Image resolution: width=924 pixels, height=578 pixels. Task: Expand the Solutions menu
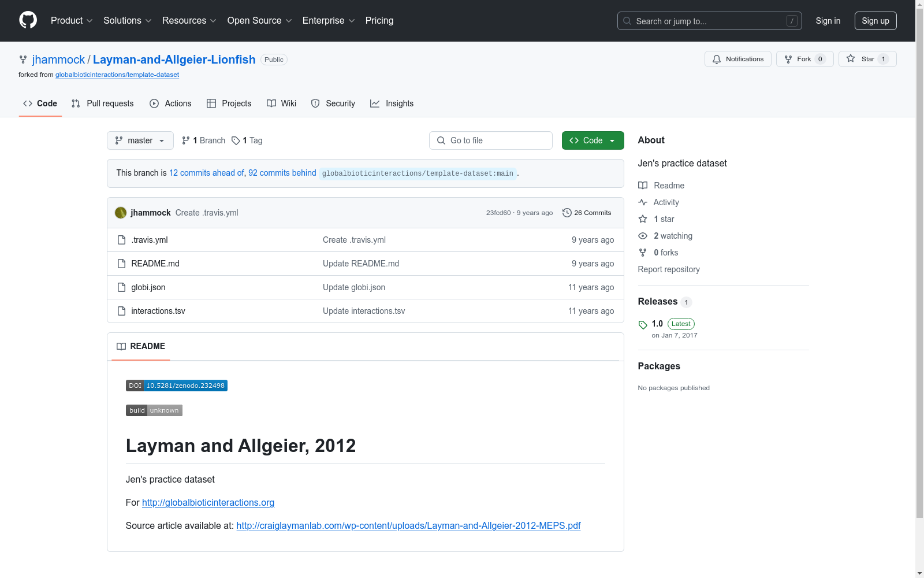128,21
